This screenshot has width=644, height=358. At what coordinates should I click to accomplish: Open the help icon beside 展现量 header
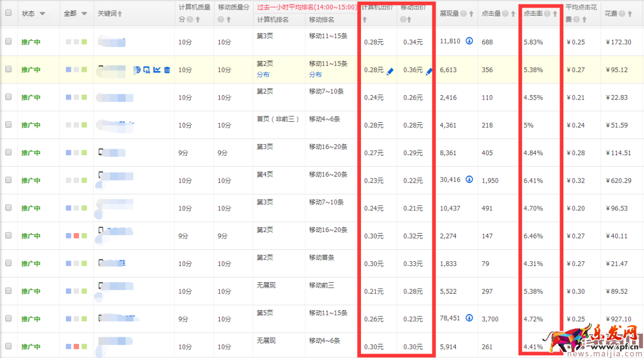(x=464, y=13)
